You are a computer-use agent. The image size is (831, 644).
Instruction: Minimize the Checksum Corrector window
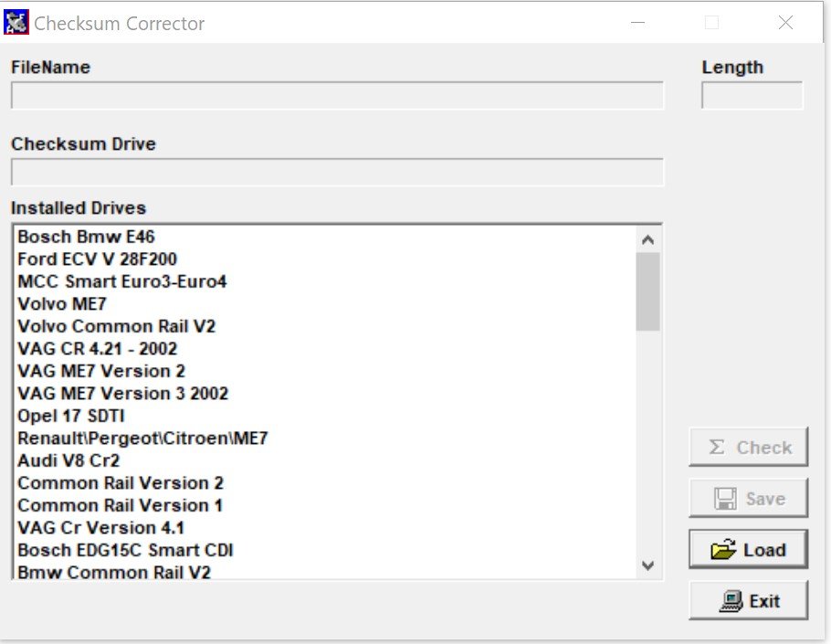click(638, 23)
